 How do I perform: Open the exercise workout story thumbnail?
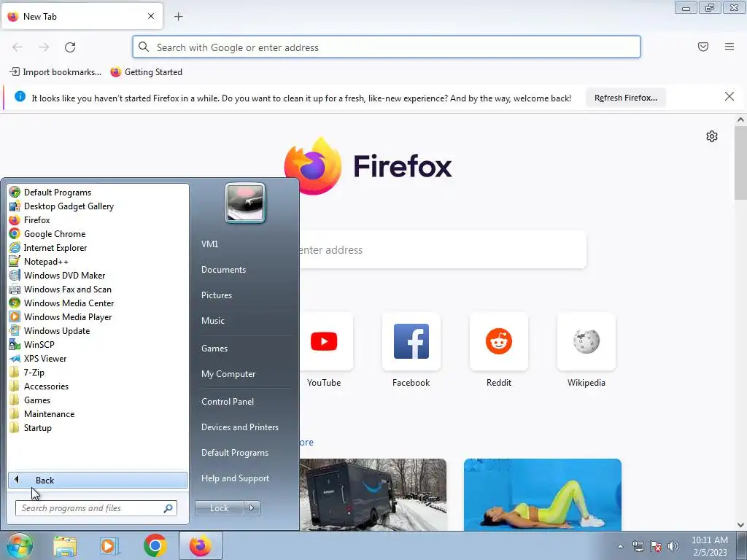[543, 495]
